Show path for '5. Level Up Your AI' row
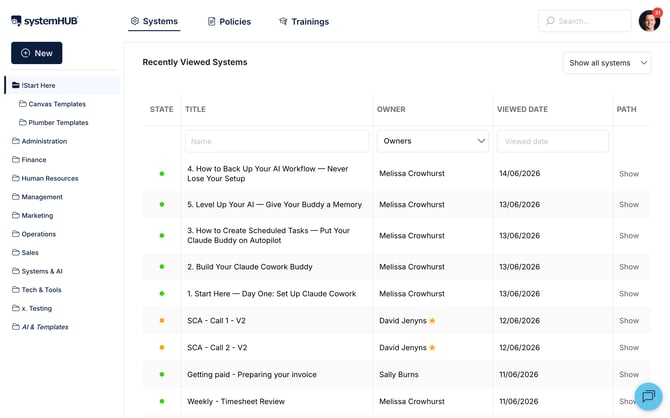Screen dimensions: 670x418 [629, 204]
